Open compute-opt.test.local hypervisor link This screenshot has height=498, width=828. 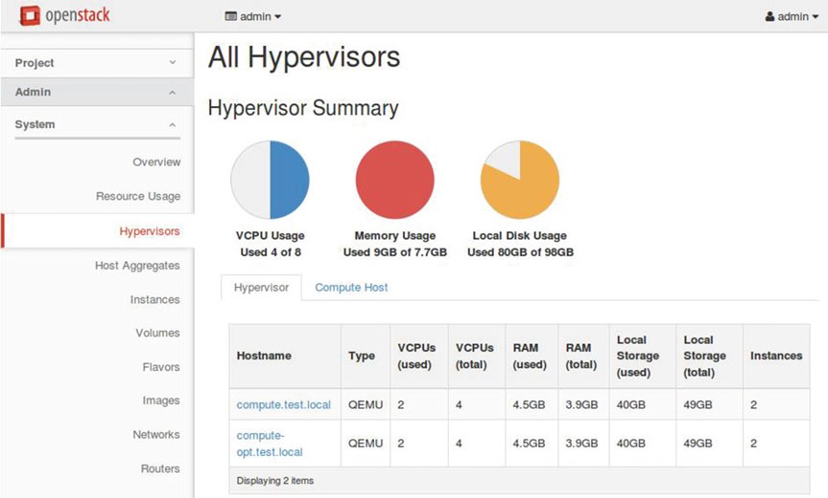[x=269, y=444]
